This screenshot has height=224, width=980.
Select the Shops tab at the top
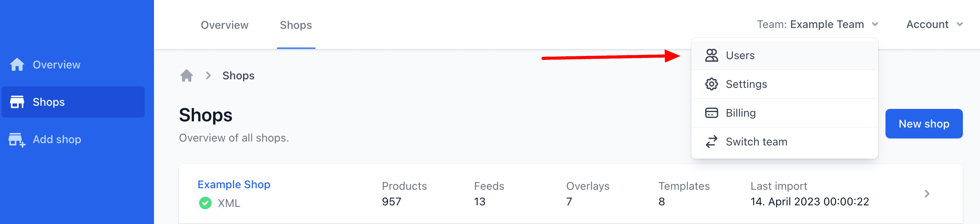[x=296, y=25]
